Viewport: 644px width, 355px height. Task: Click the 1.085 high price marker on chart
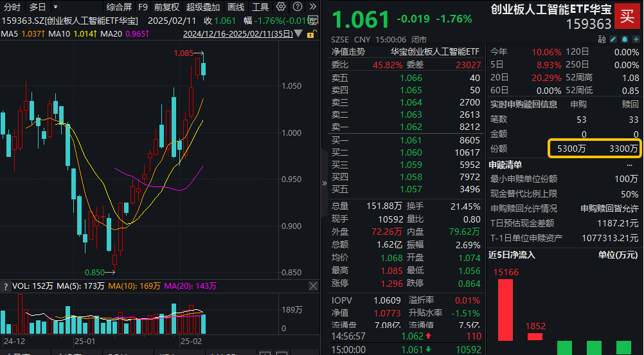184,53
